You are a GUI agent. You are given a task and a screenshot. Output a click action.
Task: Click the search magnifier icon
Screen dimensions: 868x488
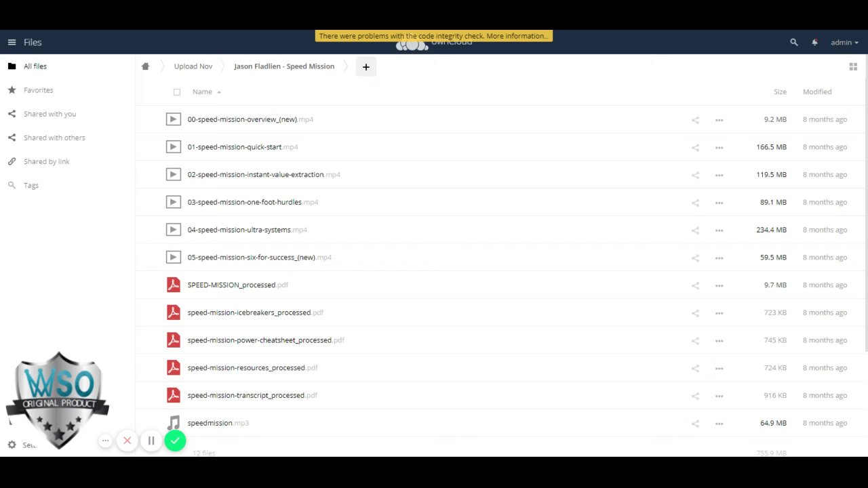point(794,42)
